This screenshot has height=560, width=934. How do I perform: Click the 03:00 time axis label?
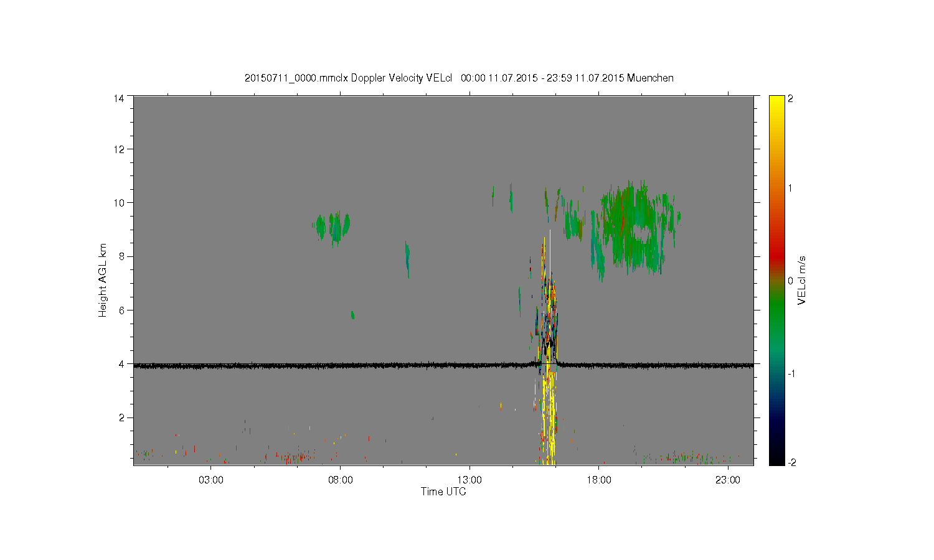(x=211, y=480)
